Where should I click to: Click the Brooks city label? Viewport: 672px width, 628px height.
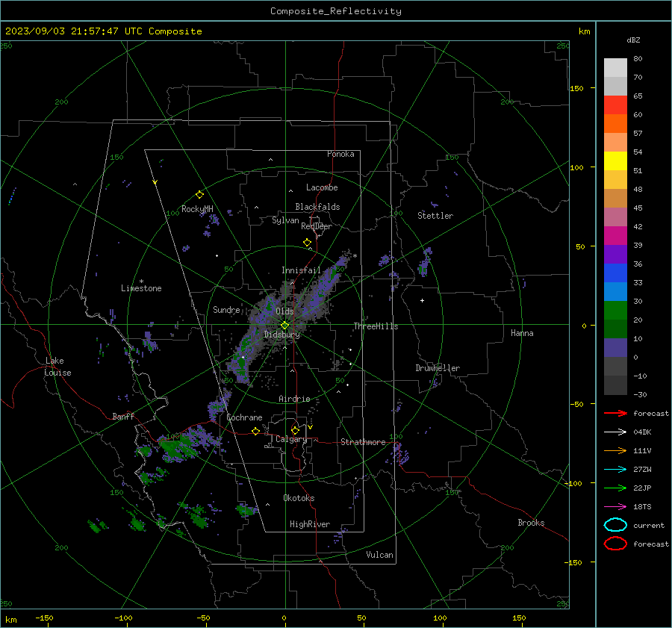point(531,523)
